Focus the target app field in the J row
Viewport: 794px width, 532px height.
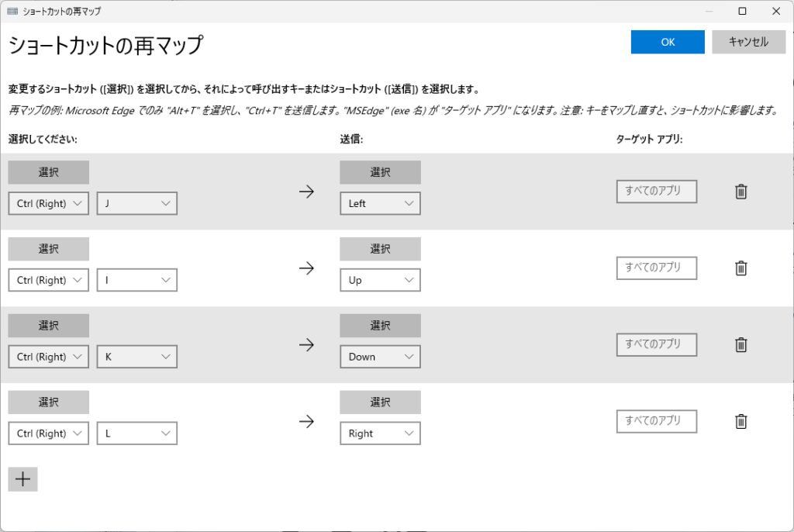[x=657, y=192]
